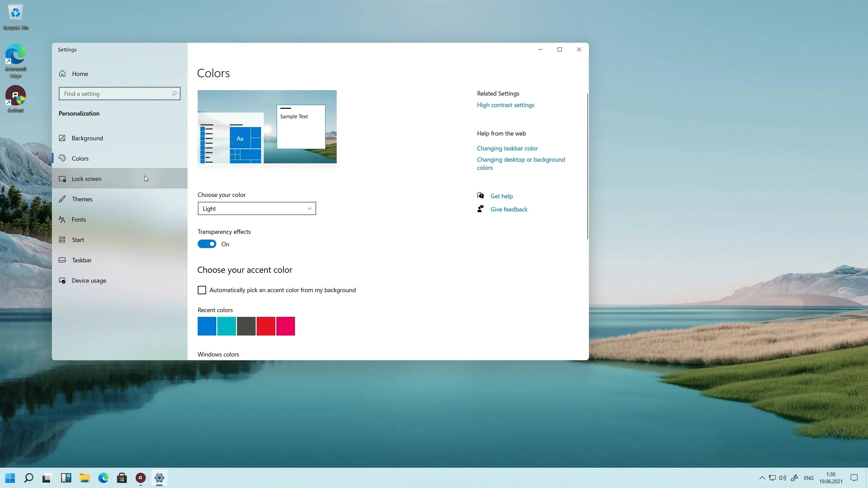Click the Find a setting search box
Viewport: 868px width, 488px height.
point(115,94)
